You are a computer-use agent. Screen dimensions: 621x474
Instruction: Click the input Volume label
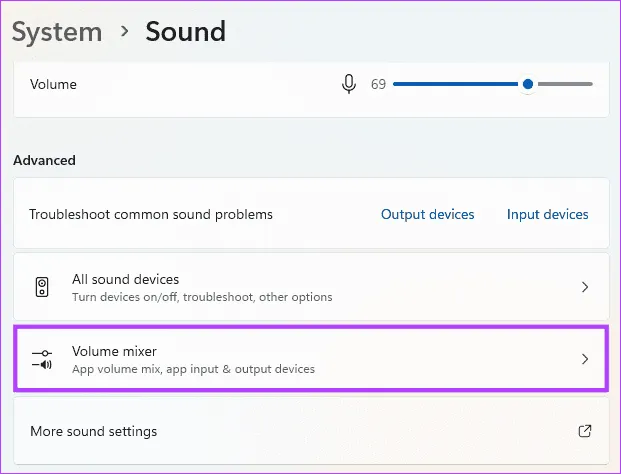[53, 85]
